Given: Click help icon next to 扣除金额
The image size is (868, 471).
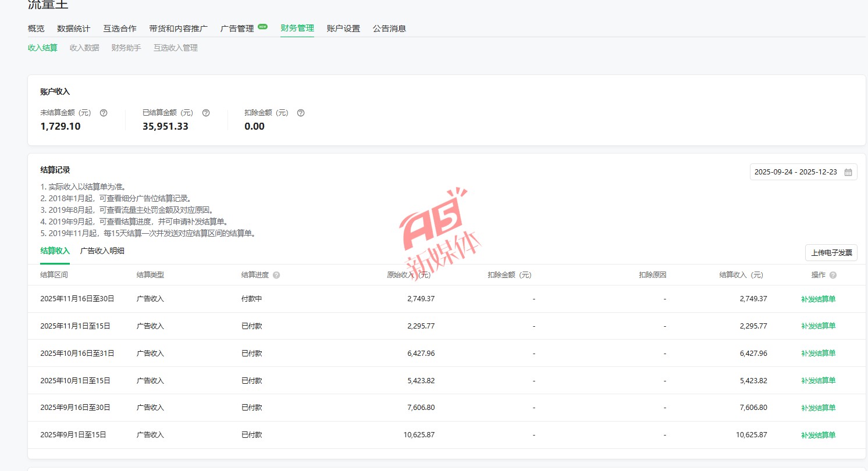Looking at the screenshot, I should (x=301, y=113).
